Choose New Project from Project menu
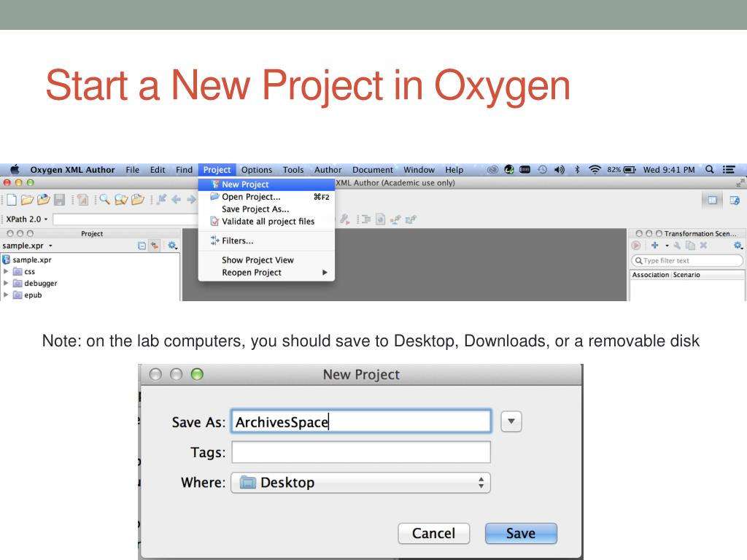The width and height of the screenshot is (747, 560). coord(266,184)
